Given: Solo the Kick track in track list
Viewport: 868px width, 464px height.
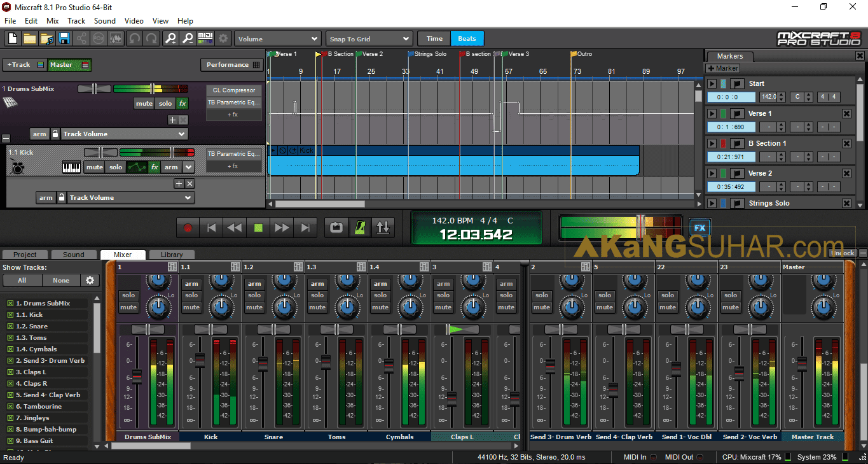Looking at the screenshot, I should pyautogui.click(x=115, y=167).
